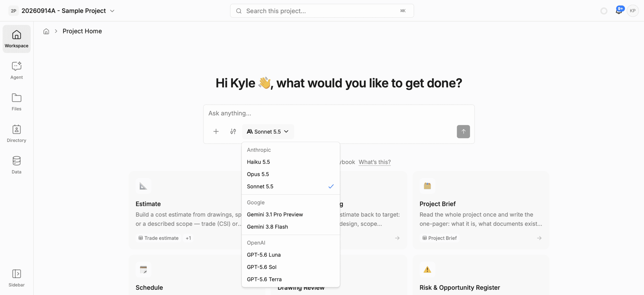Screen dimensions: 644x295
Task: Choose Haiku 5.5 model
Action: pyautogui.click(x=291, y=162)
